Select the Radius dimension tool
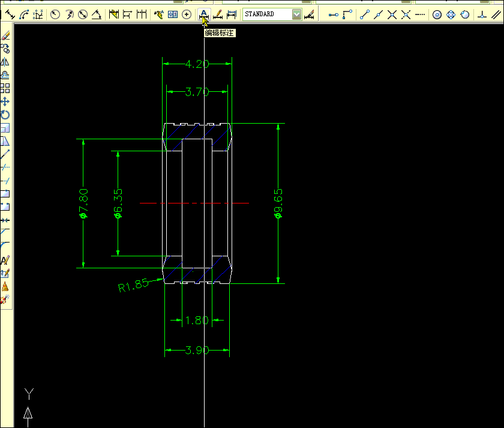This screenshot has width=504, height=428. tap(55, 14)
